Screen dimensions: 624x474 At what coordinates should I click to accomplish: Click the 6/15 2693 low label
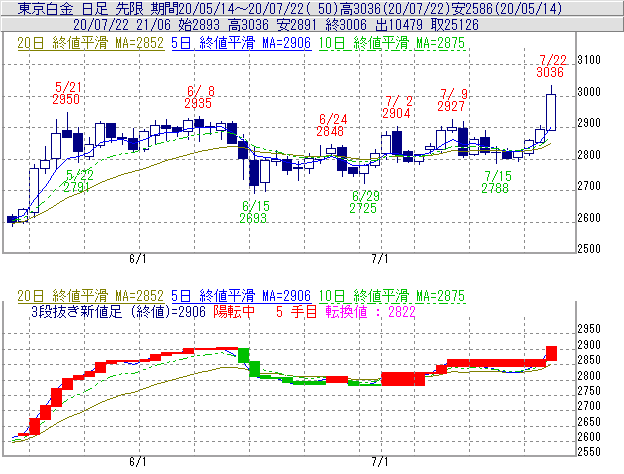254,212
